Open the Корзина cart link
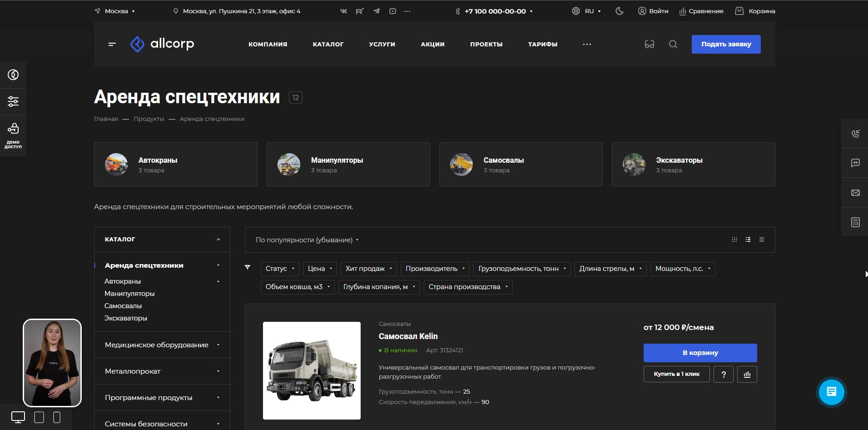The image size is (868, 430). (x=755, y=11)
